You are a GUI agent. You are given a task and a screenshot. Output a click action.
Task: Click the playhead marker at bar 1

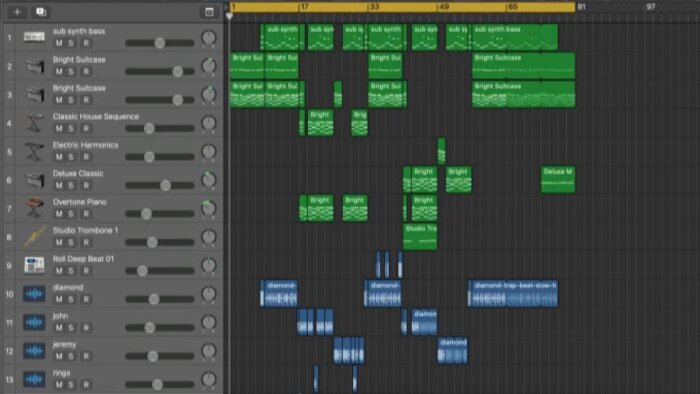click(x=229, y=16)
